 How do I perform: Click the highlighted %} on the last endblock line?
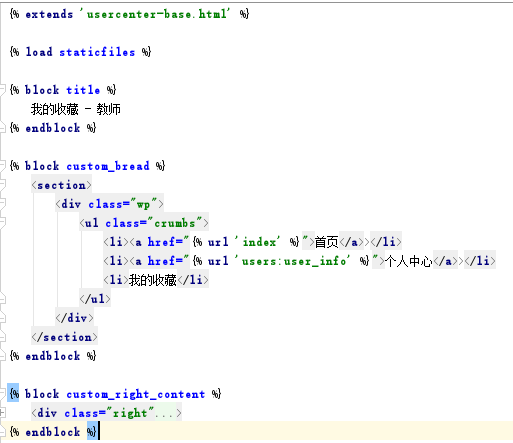point(92,432)
